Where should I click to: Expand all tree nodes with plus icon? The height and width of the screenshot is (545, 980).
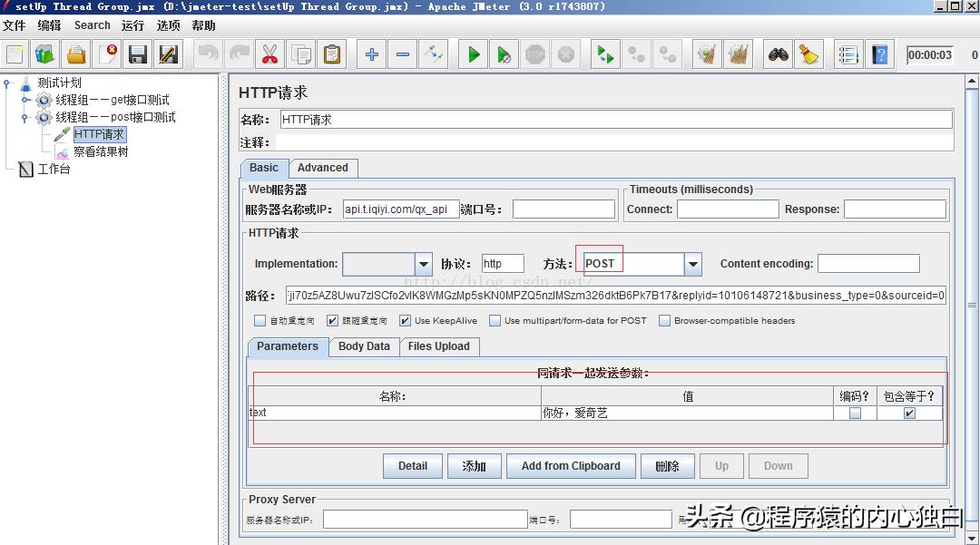click(x=370, y=54)
